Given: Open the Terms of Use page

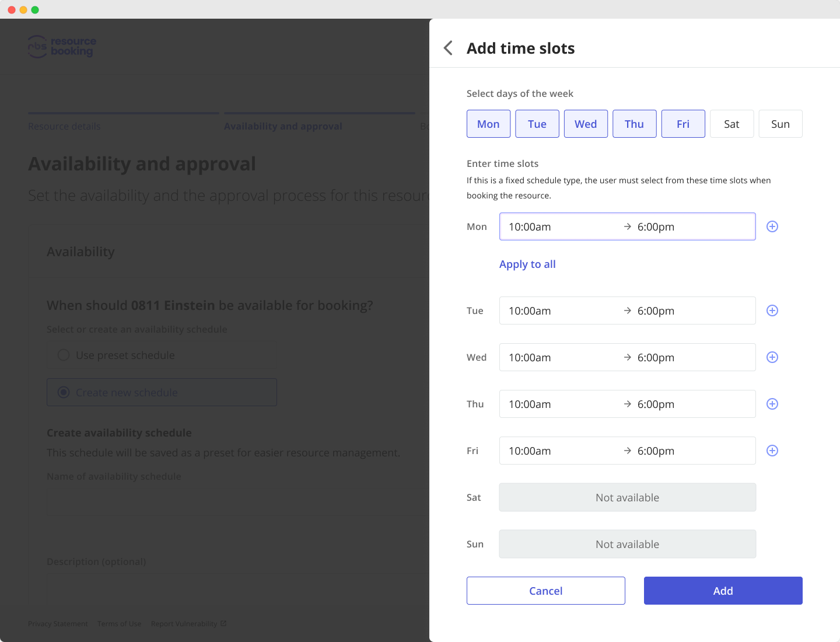Looking at the screenshot, I should point(119,623).
